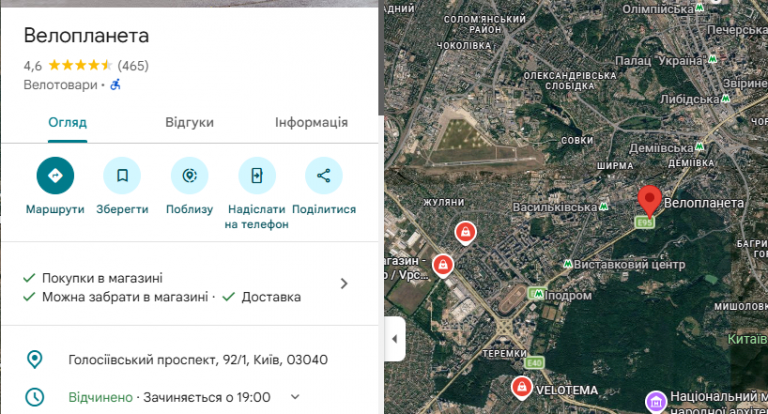Viewport: 768px width, 414px height.
Task: Click the Виставковий центр metro icon
Action: coord(568,264)
